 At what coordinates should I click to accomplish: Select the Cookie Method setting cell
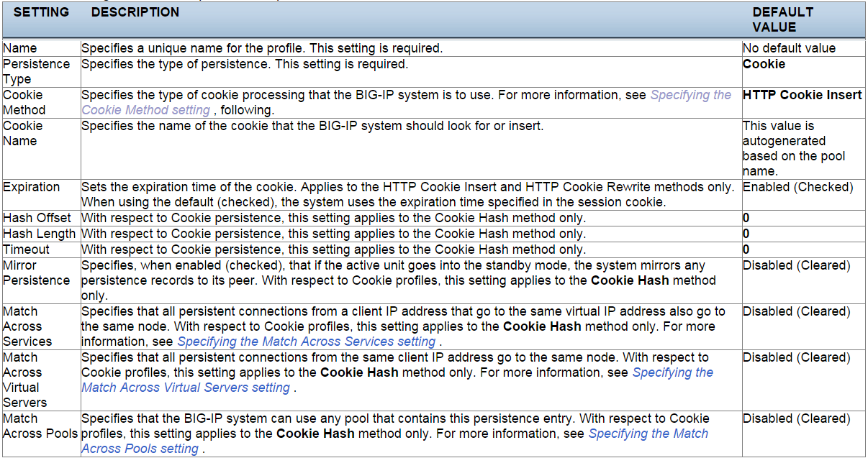coord(24,102)
